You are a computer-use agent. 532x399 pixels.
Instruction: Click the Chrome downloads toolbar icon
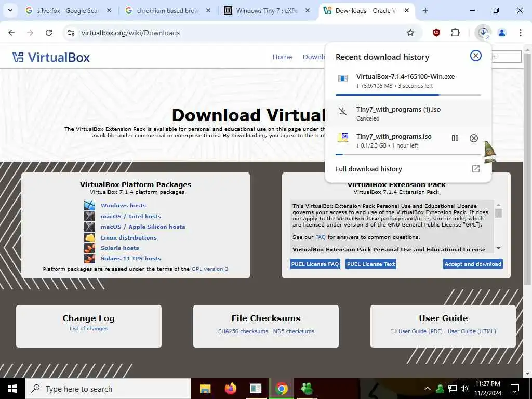coord(483,33)
